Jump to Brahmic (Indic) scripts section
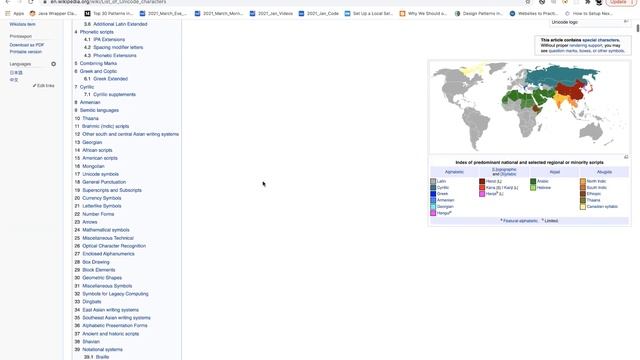Viewport: 640px width, 360px height. pos(105,126)
